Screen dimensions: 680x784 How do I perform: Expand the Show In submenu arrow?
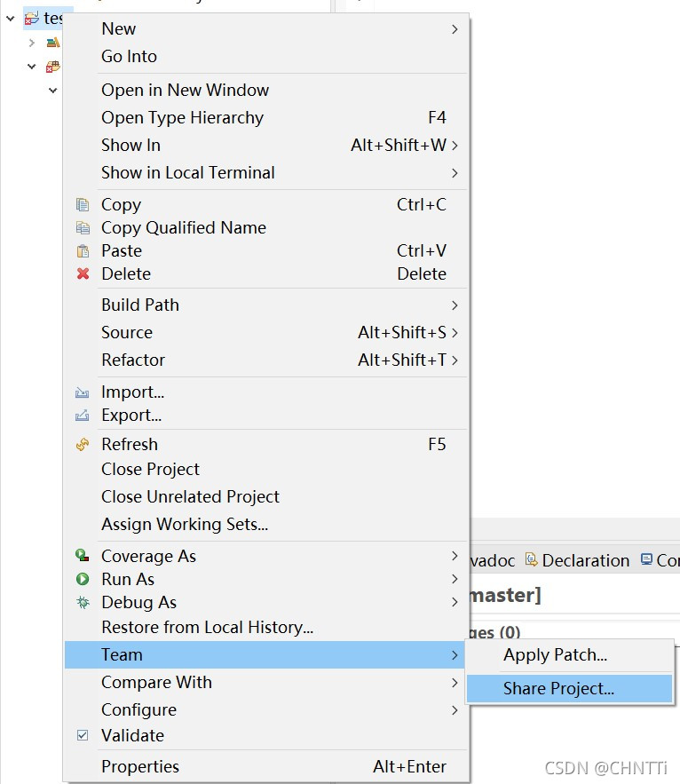click(x=455, y=146)
